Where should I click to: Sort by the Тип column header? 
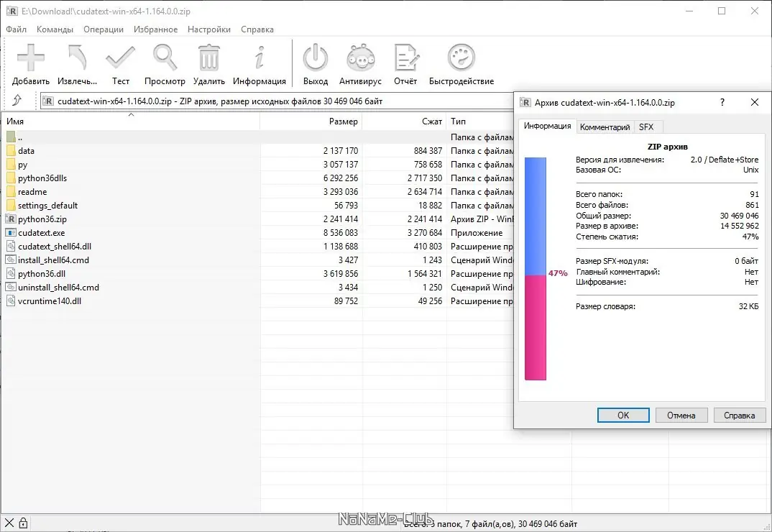tap(480, 121)
